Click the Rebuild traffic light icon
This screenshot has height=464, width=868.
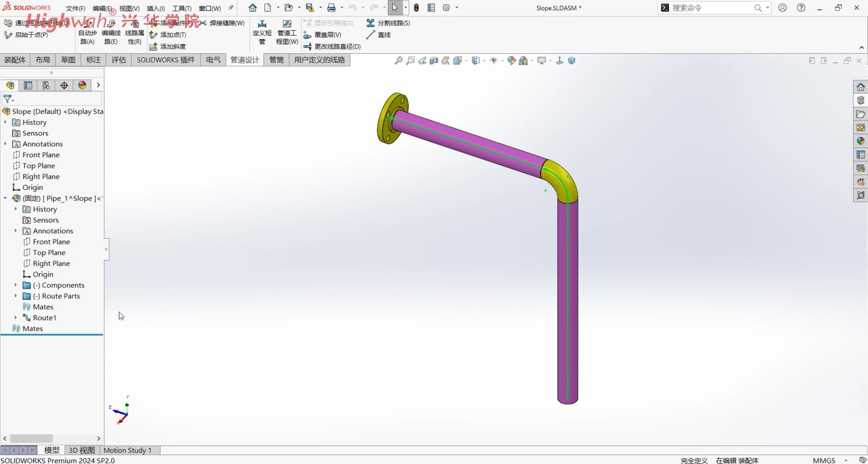416,8
